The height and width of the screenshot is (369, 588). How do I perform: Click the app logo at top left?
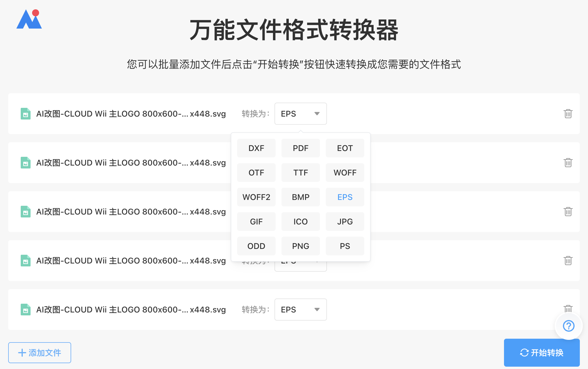[29, 19]
